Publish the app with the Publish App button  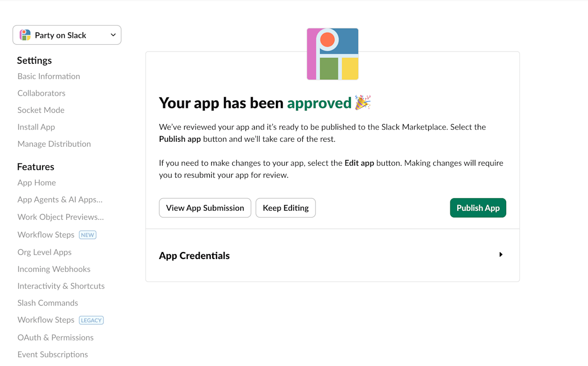[478, 208]
